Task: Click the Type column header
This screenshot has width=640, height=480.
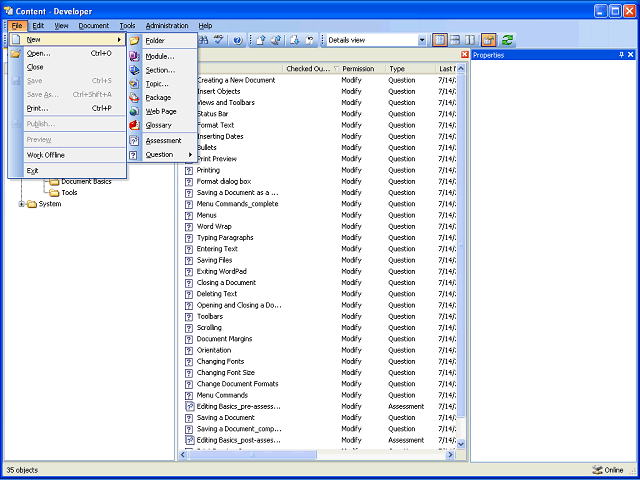Action: tap(411, 69)
